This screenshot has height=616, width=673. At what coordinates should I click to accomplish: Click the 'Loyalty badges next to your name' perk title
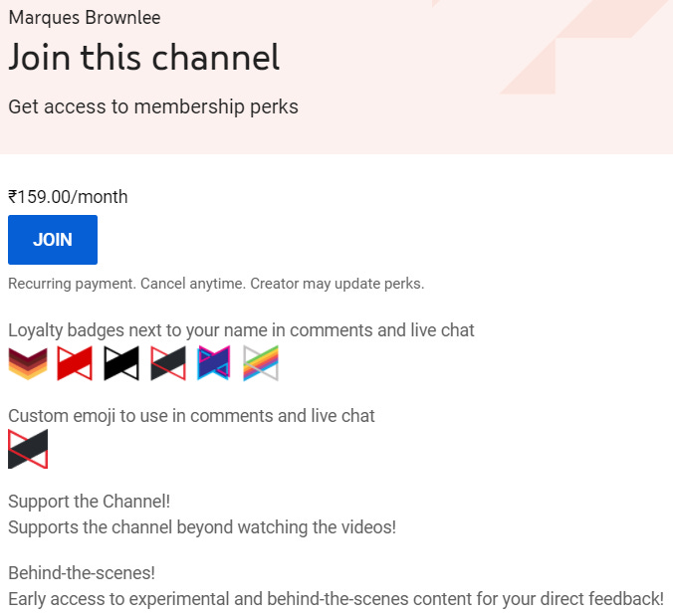pos(241,330)
